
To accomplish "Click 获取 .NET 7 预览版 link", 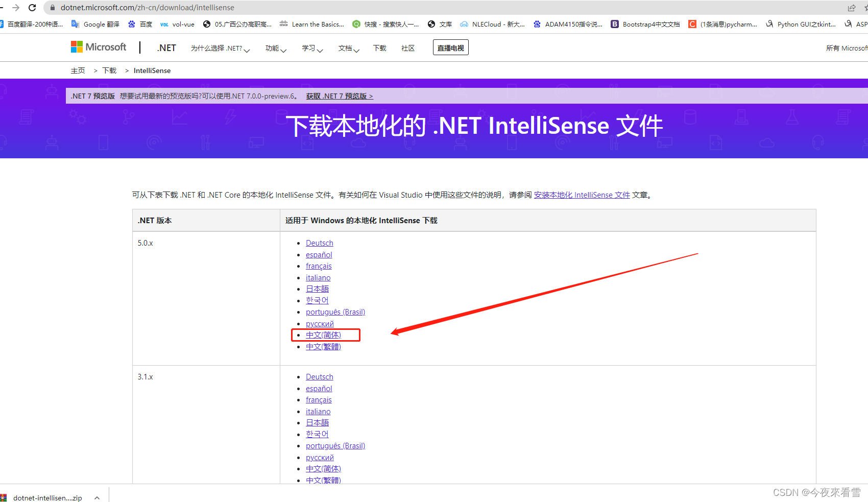I will (340, 96).
